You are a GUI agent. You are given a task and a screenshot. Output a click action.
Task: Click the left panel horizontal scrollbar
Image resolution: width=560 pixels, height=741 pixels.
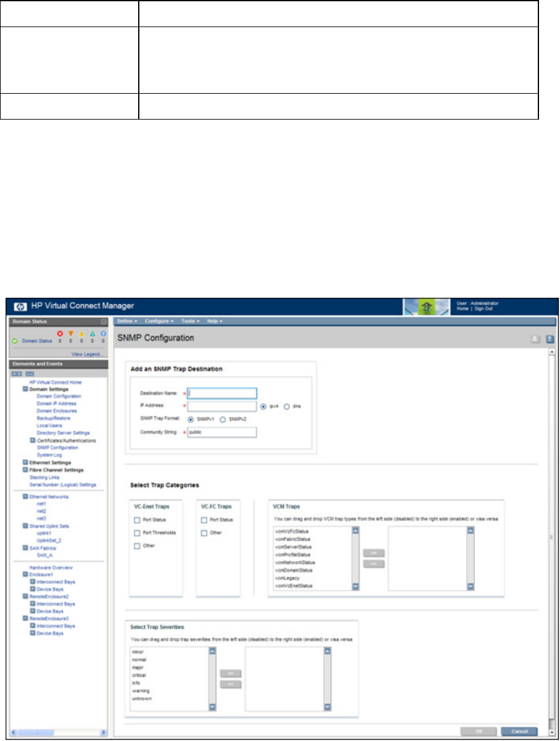(58, 732)
